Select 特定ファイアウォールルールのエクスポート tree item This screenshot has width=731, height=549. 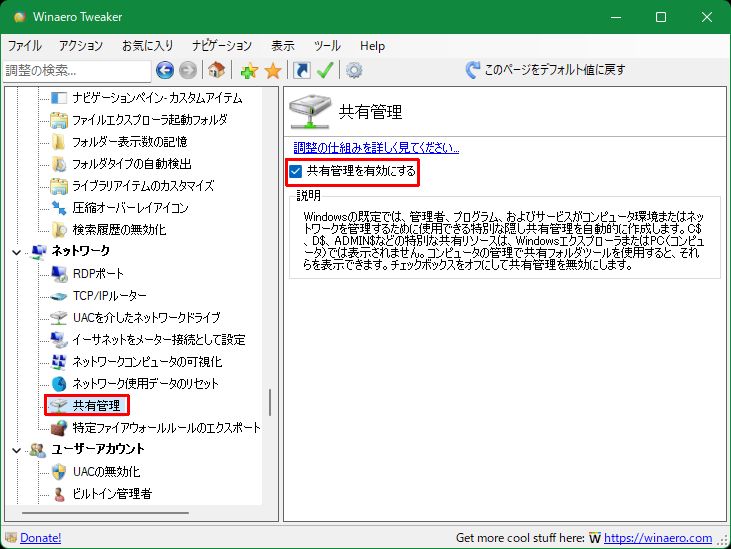(x=166, y=427)
